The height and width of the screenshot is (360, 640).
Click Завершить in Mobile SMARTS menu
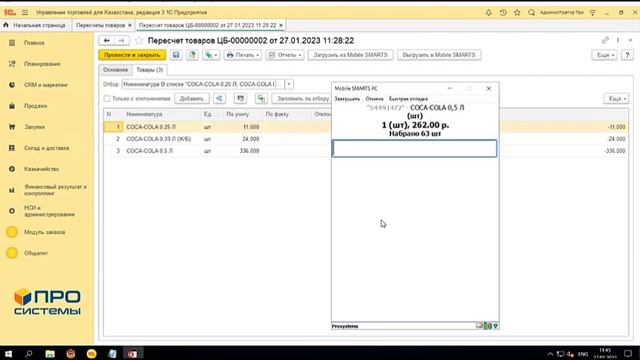pos(347,99)
